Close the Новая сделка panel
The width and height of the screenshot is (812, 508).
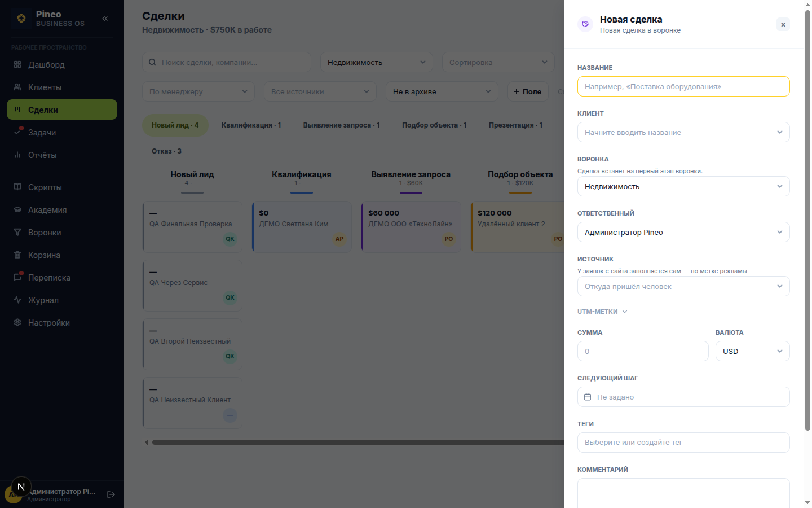click(x=783, y=24)
